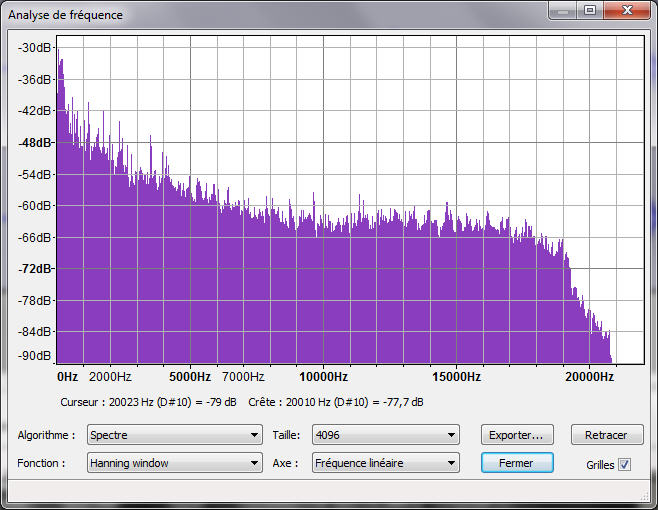Click the -60dB label on the vertical axis
This screenshot has height=510, width=658.
(34, 206)
